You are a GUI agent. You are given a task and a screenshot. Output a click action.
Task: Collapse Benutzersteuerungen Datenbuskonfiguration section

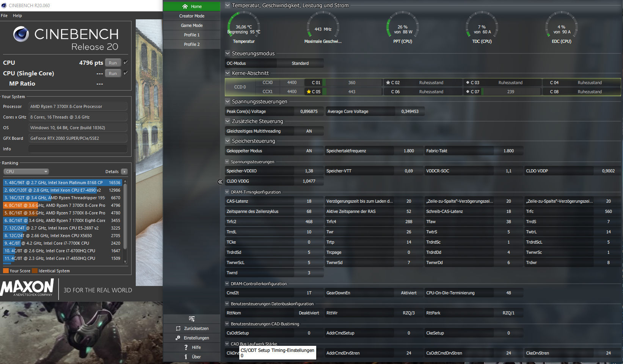pyautogui.click(x=227, y=304)
